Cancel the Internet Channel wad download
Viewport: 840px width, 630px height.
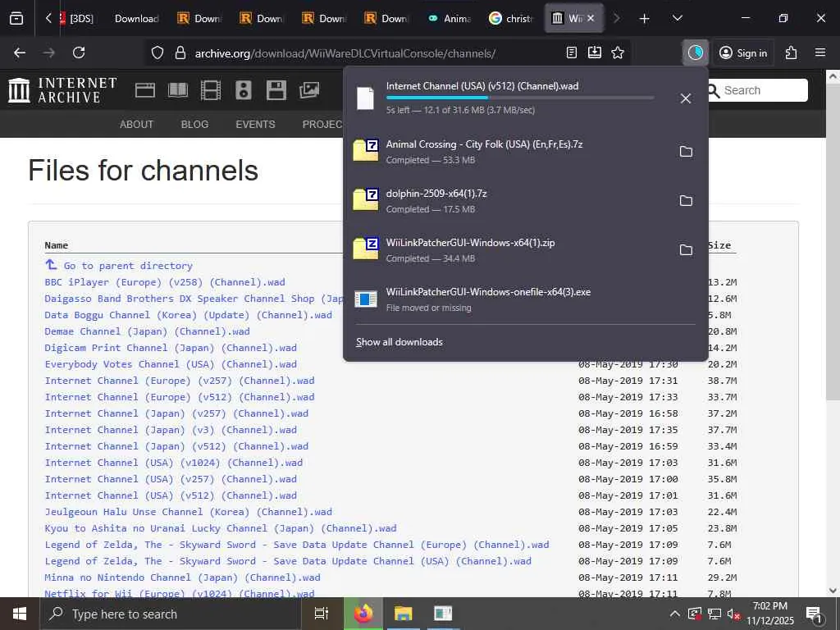(685, 98)
